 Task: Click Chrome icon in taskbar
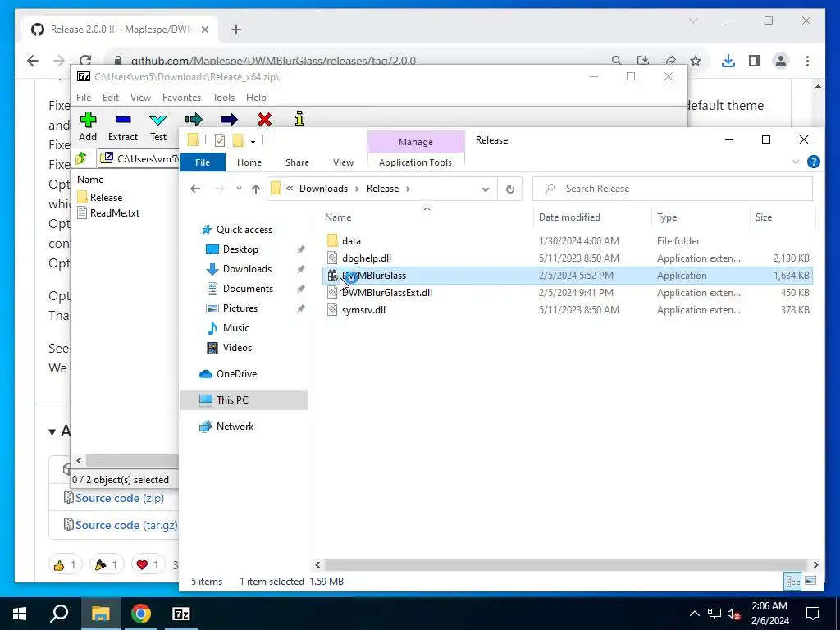click(x=141, y=614)
